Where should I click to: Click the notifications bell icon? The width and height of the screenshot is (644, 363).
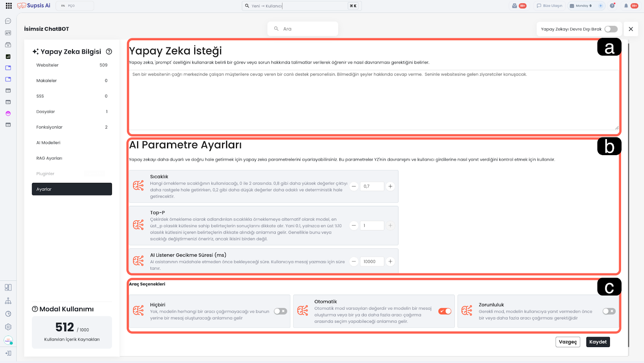(626, 6)
